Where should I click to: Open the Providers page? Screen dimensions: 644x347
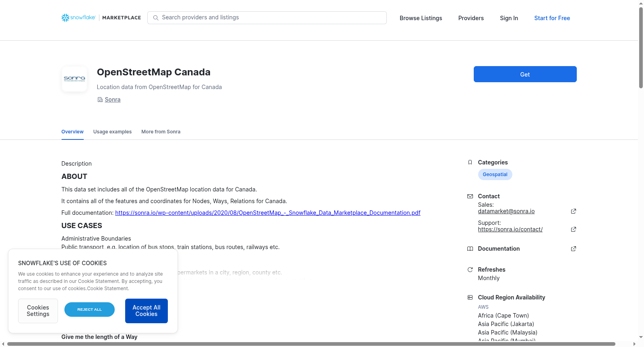[x=471, y=18]
